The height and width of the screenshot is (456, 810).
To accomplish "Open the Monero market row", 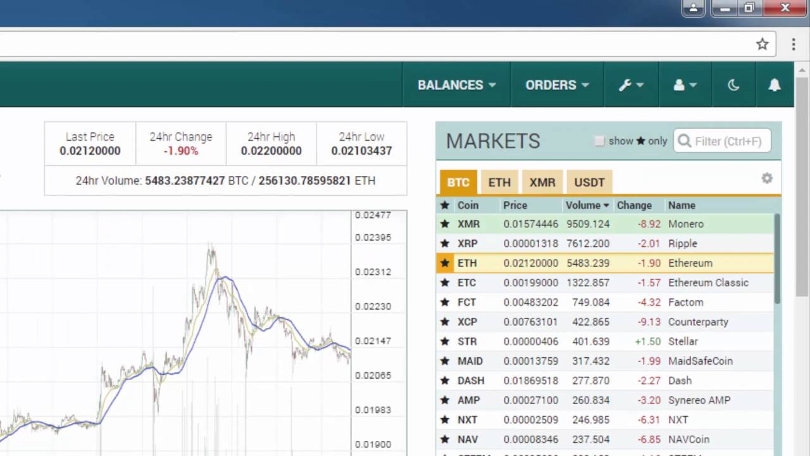I will coord(605,224).
